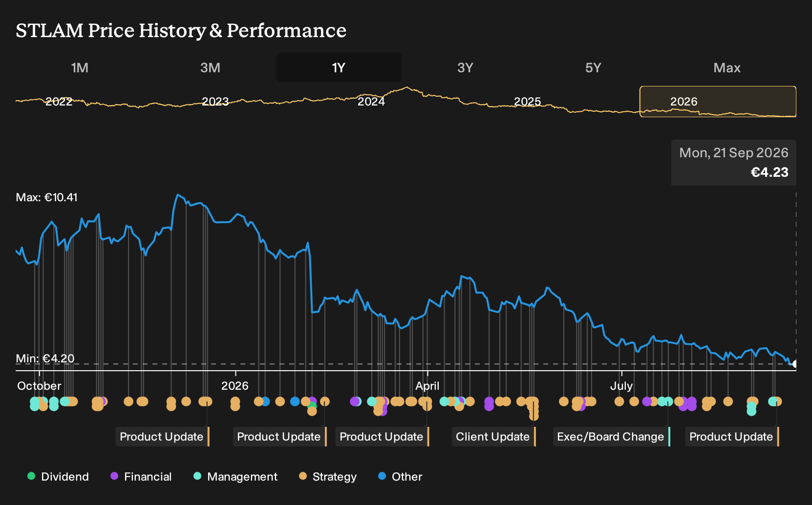Toggle the Strategy category in legend
Viewport: 812px width, 505px height.
click(328, 477)
